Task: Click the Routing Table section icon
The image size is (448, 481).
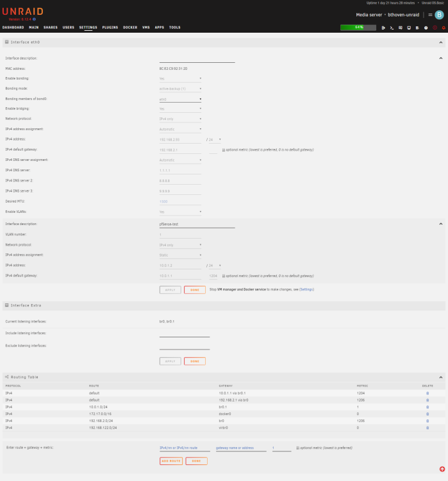Action: pos(7,376)
